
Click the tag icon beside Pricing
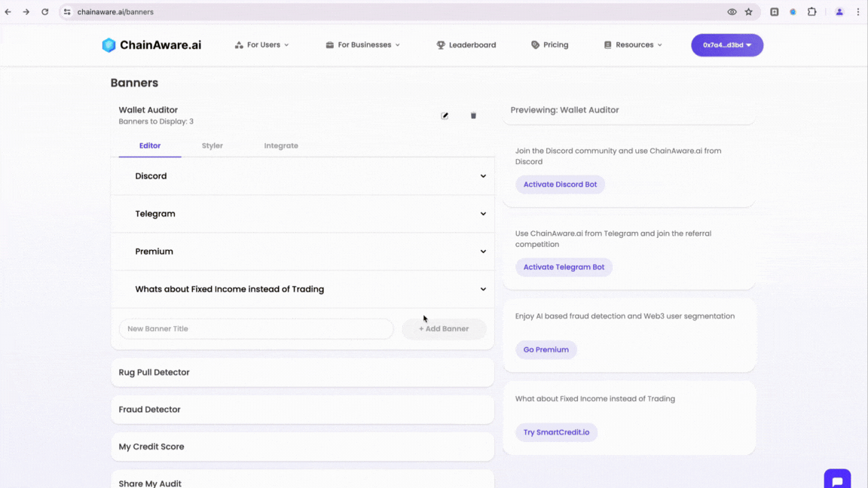535,45
